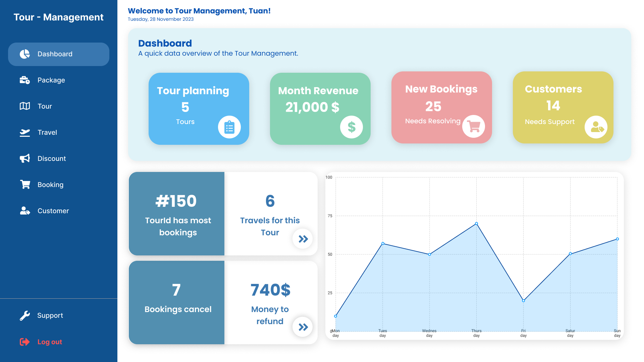Click the Customers count 14
Screen dimensions: 644x362
point(553,106)
